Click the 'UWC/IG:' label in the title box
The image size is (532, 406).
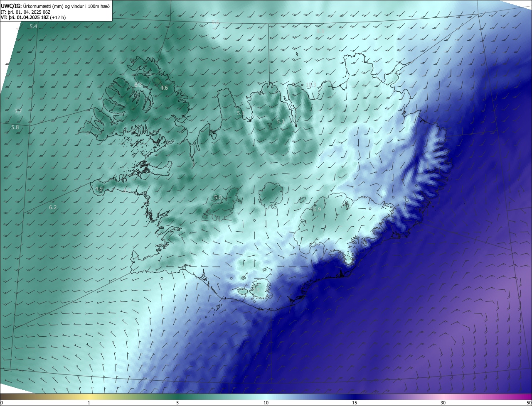(11, 6)
